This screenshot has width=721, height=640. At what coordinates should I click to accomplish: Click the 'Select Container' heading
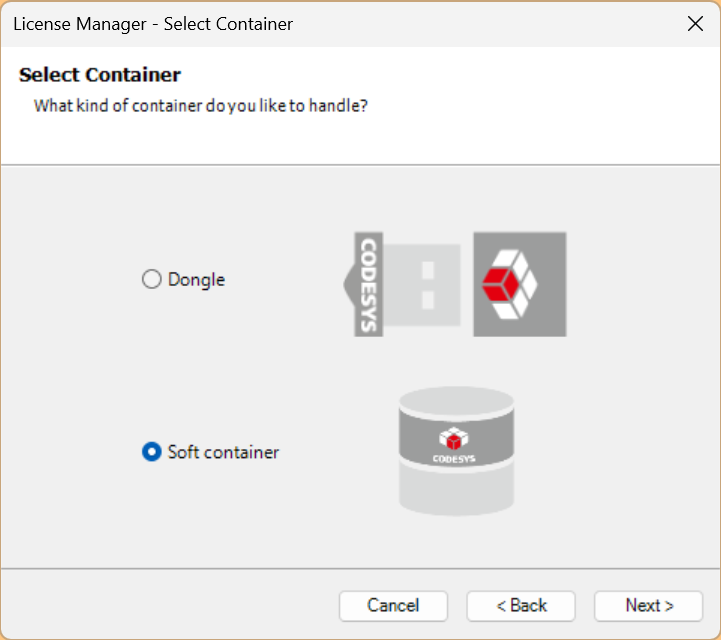(100, 74)
